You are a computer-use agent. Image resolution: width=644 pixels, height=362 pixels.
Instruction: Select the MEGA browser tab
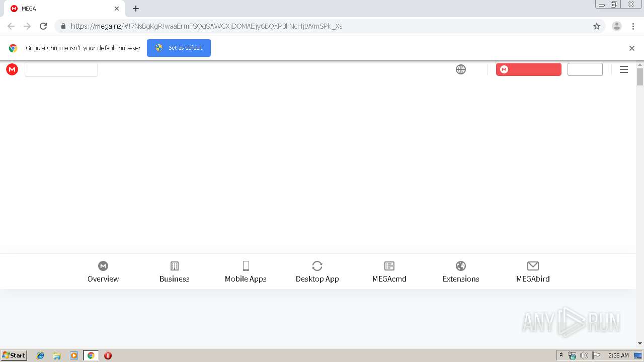[64, 9]
